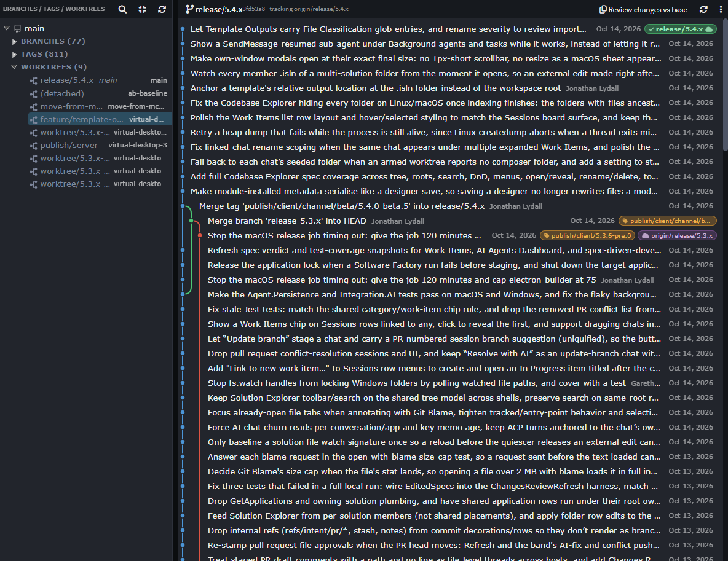
Task: Collapse the main repository node
Action: click(7, 28)
